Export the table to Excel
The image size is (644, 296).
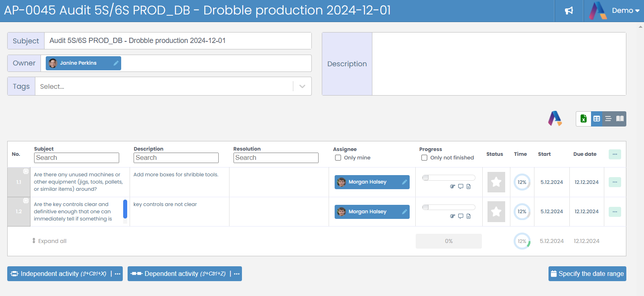pos(583,119)
